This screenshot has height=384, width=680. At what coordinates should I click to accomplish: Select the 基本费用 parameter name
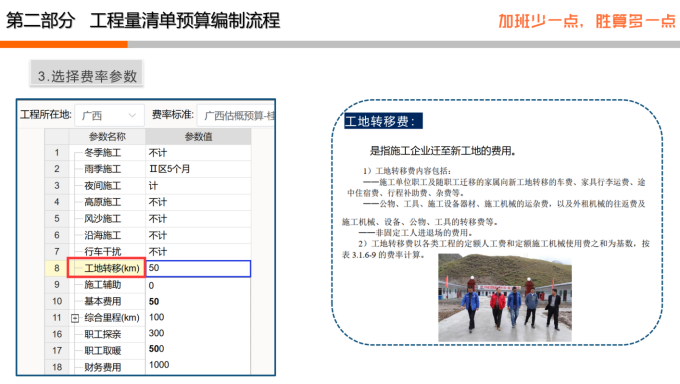(103, 302)
